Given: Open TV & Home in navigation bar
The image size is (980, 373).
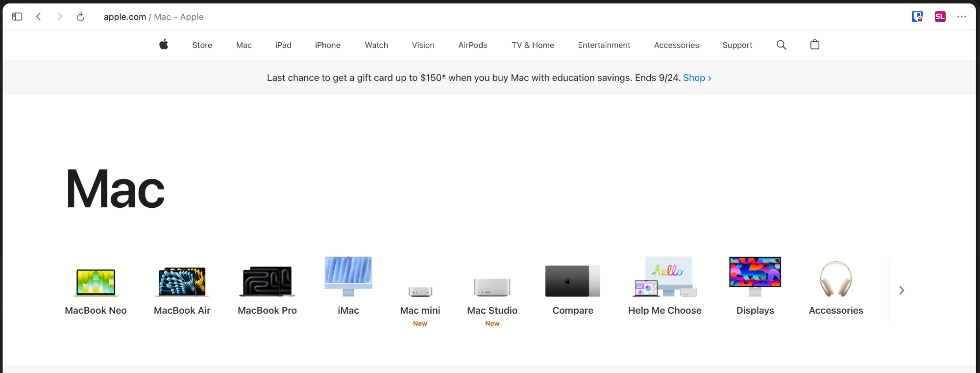Looking at the screenshot, I should [533, 45].
